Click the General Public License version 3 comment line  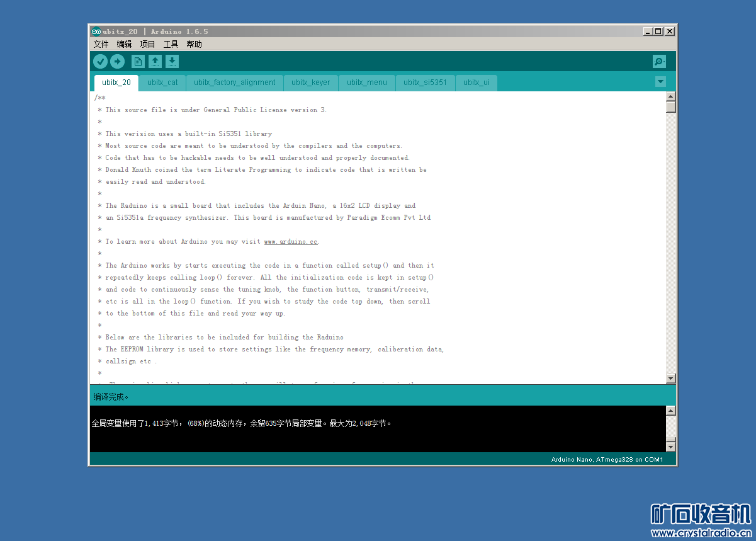coord(212,110)
